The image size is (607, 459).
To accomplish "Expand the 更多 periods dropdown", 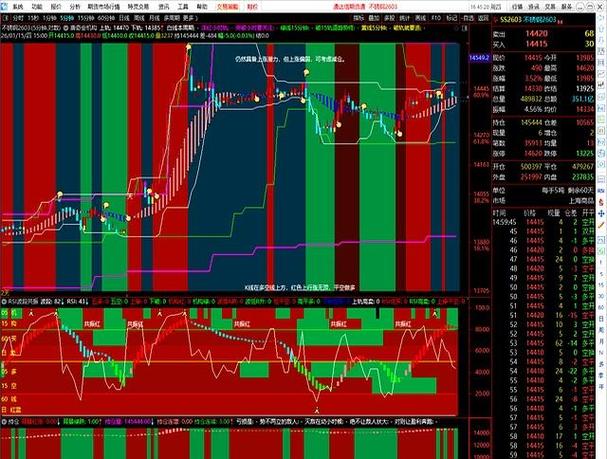I will (190, 18).
